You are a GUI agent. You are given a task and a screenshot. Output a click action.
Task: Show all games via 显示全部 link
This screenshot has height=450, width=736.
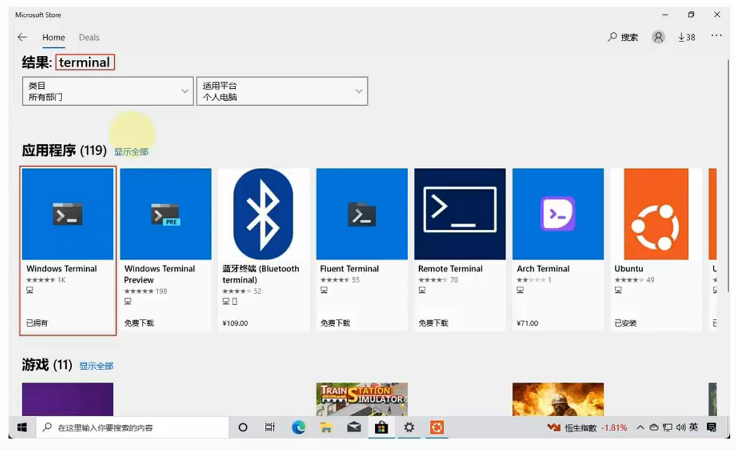[x=96, y=366]
